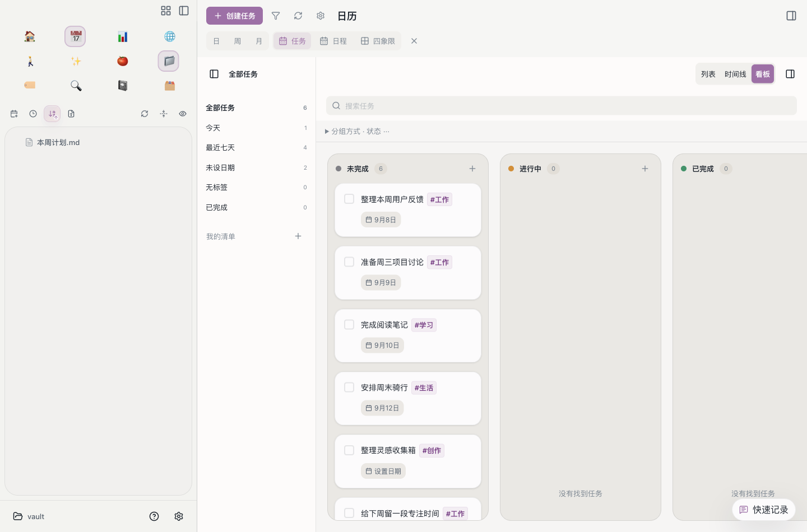Open vault settings gear at bottom-left
Image resolution: width=807 pixels, height=532 pixels.
[x=179, y=516]
